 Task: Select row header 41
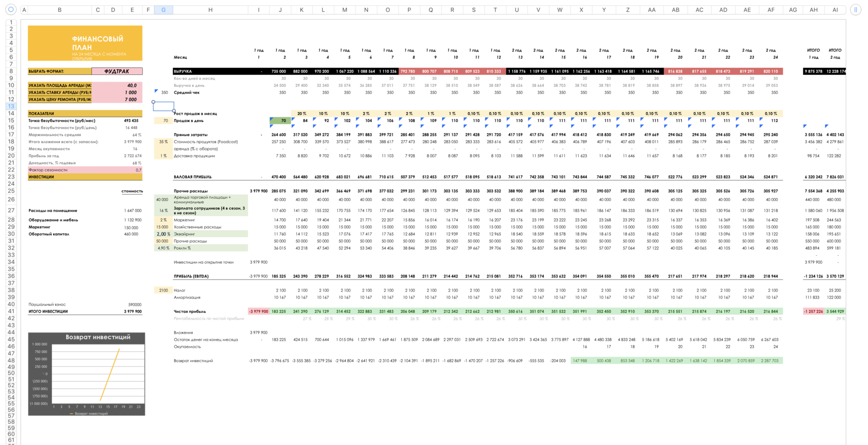[11, 311]
